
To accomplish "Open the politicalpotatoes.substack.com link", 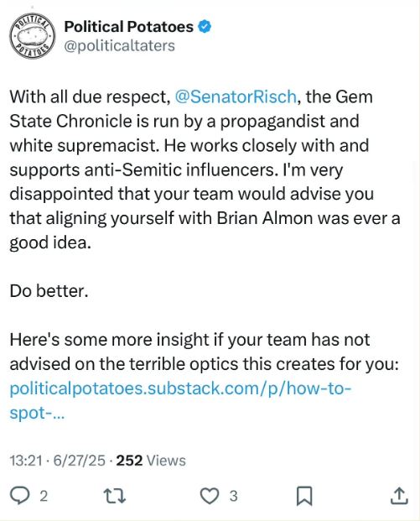I will (180, 388).
